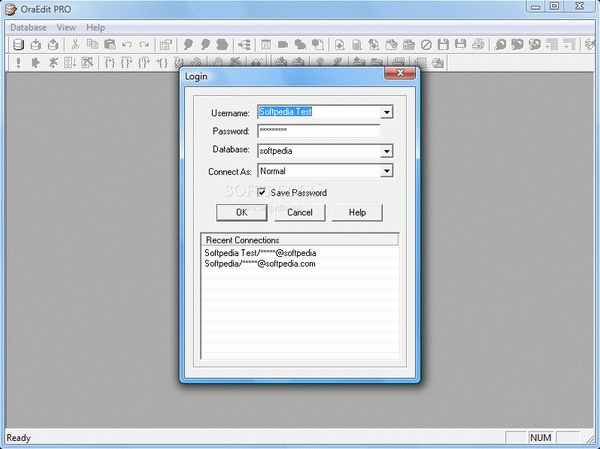Open the Database dropdown arrow
Image resolution: width=600 pixels, height=449 pixels.
[x=386, y=151]
